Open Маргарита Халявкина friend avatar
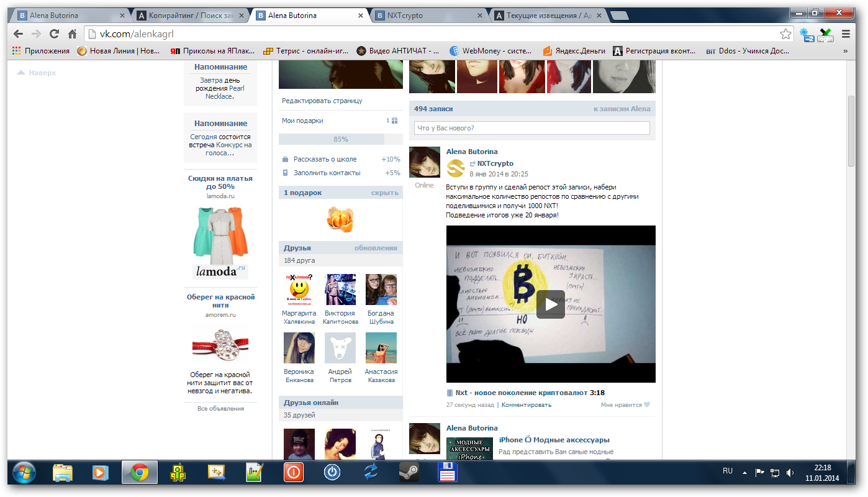This screenshot has width=868, height=497. [299, 289]
